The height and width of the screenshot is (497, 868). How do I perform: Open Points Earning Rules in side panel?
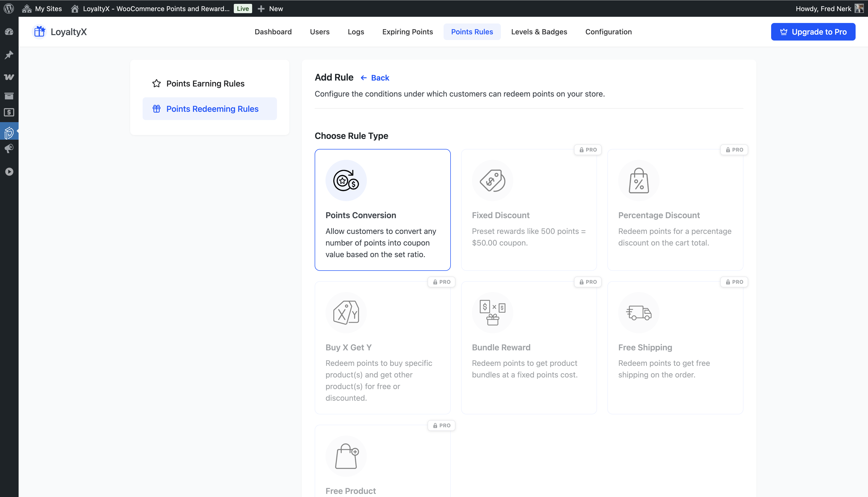pyautogui.click(x=205, y=84)
